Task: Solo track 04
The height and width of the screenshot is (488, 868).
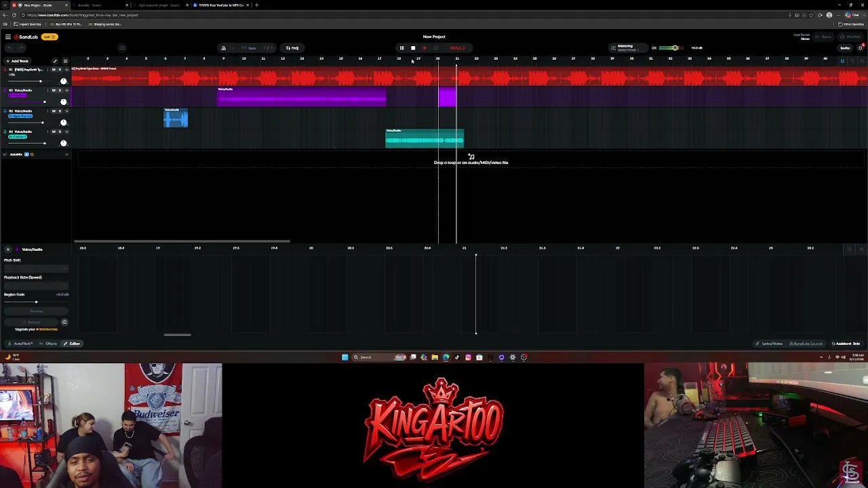Action: coord(60,131)
